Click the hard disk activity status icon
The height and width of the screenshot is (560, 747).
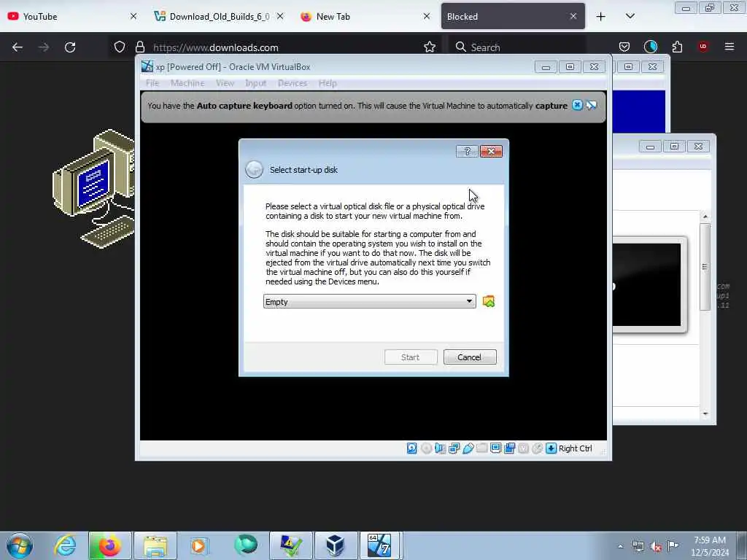411,448
